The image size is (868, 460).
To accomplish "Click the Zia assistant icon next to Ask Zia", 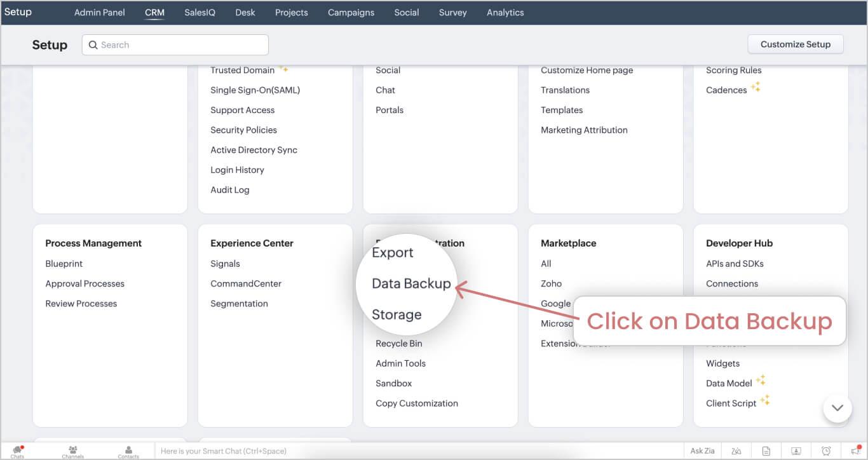I will point(736,450).
